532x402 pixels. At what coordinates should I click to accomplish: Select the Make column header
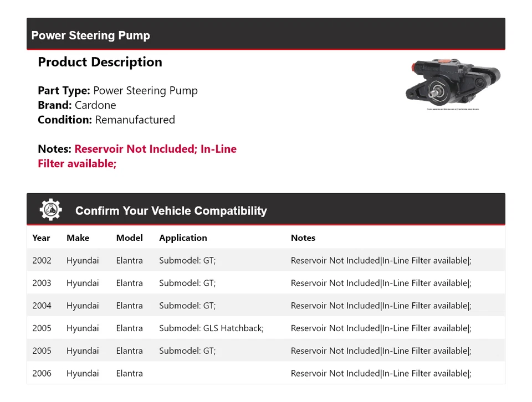[78, 238]
